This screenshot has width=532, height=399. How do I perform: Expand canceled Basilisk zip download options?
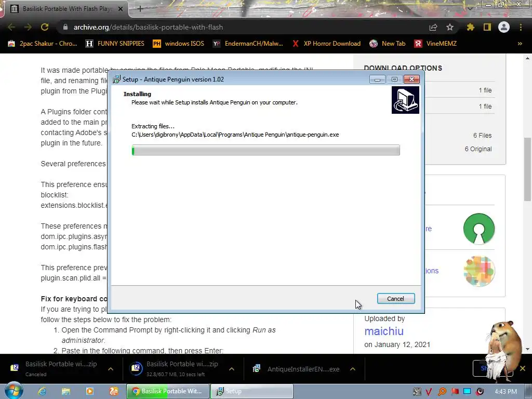(111, 369)
